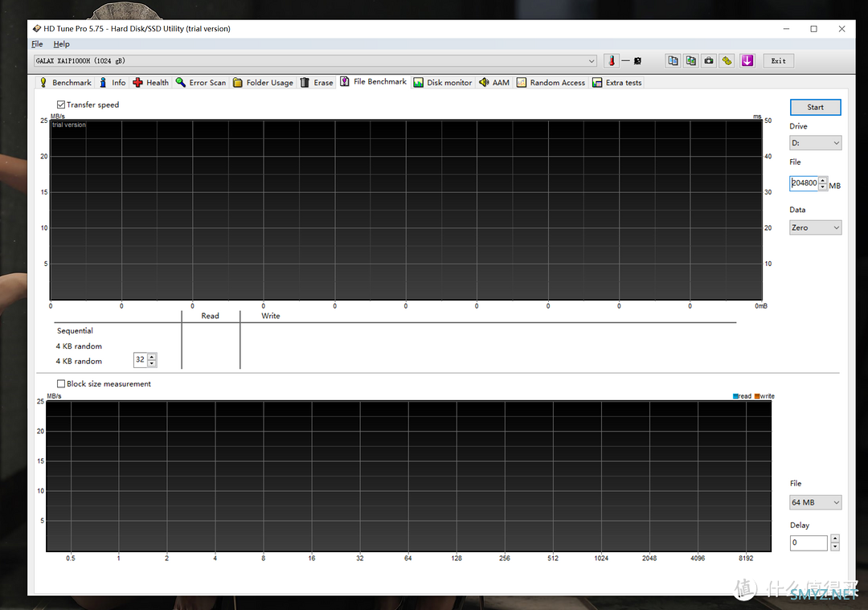Uncheck the Transfer speed checkbox

[x=61, y=104]
